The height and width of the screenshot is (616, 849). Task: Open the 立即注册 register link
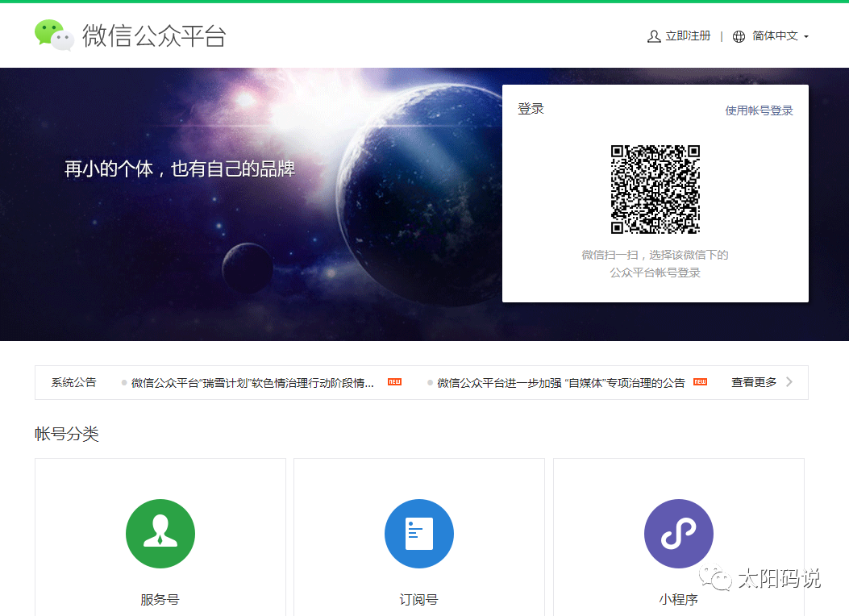coord(688,35)
